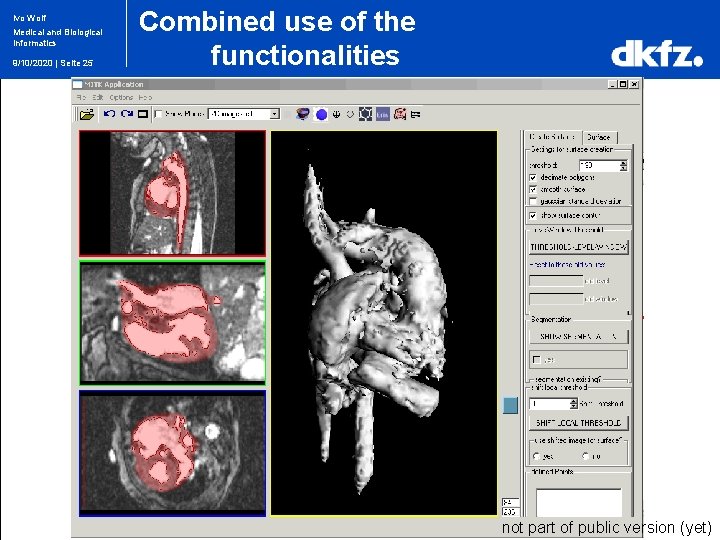Click the dark hexagon mesh toolbar icon
The width and height of the screenshot is (720, 540).
pos(366,114)
